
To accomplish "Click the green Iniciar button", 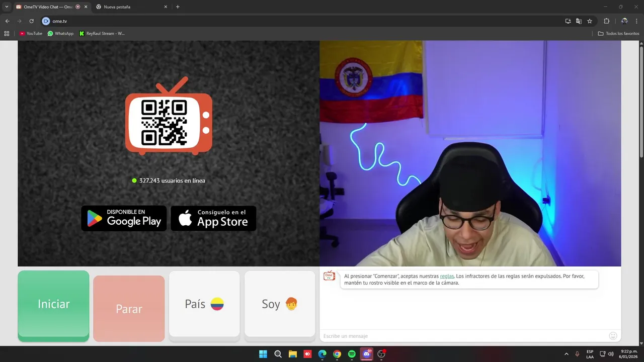I will [53, 306].
